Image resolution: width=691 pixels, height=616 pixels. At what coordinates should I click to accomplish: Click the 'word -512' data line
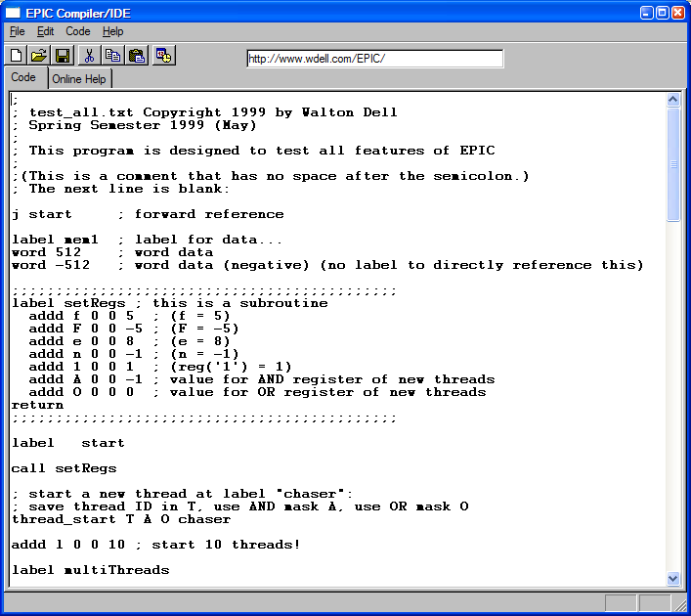coord(327,265)
